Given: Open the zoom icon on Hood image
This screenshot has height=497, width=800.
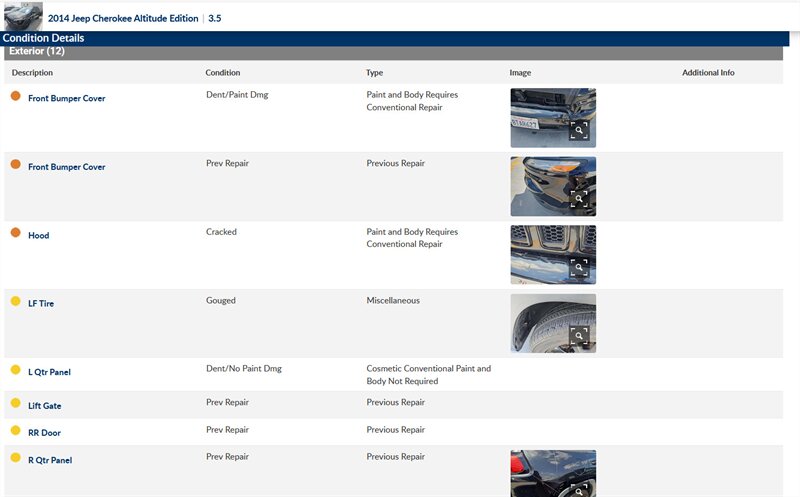Looking at the screenshot, I should pos(579,268).
